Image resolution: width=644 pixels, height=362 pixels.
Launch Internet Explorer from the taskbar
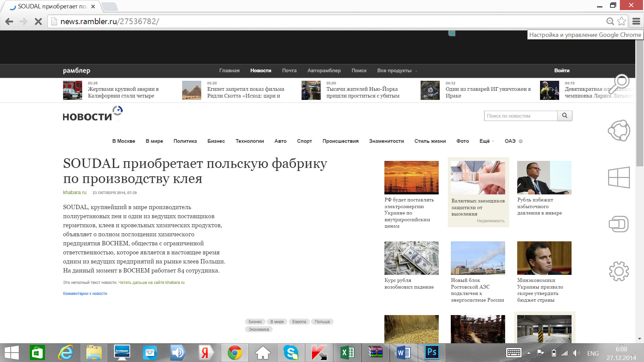tap(66, 353)
